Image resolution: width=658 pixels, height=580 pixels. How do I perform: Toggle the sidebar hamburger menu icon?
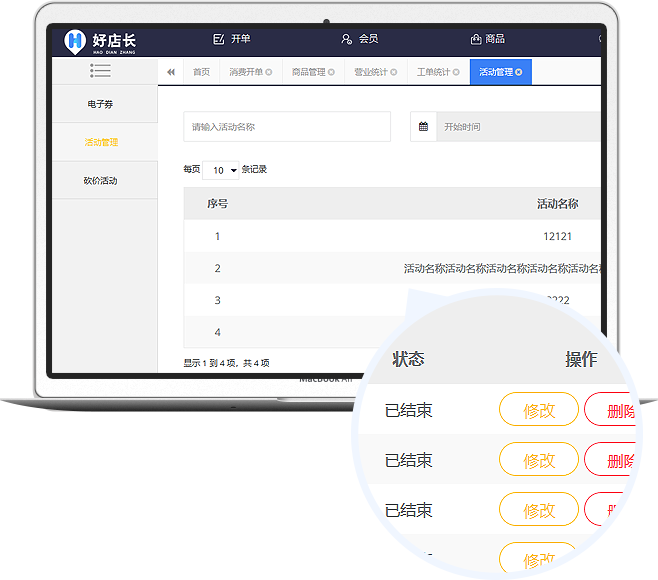100,71
